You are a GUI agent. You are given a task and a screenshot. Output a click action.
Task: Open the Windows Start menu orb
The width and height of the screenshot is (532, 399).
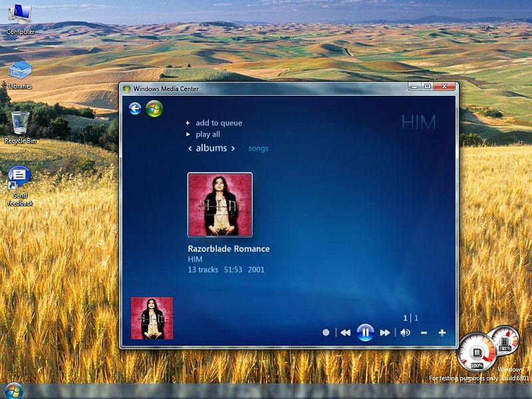(13, 391)
